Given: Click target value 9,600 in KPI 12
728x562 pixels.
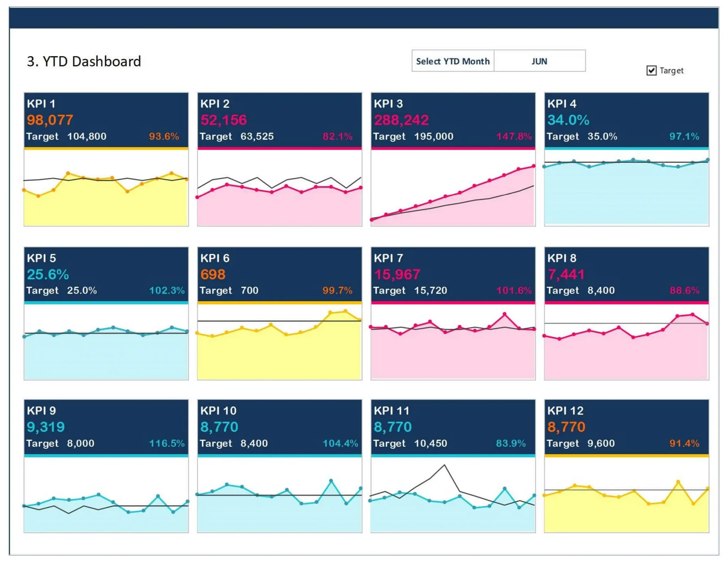Looking at the screenshot, I should [x=601, y=443].
